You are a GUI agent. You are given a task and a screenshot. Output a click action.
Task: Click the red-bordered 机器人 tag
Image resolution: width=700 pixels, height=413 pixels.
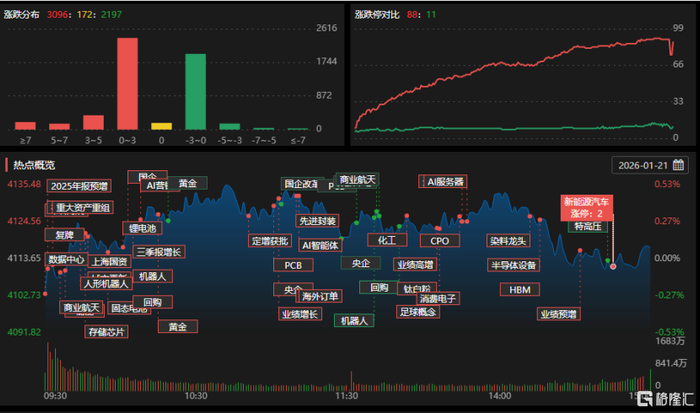152,276
